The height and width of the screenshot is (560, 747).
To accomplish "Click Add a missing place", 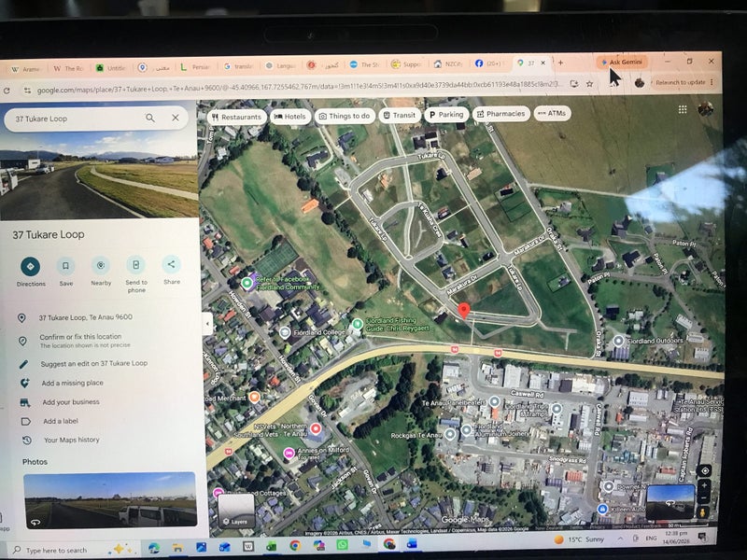I will (73, 383).
